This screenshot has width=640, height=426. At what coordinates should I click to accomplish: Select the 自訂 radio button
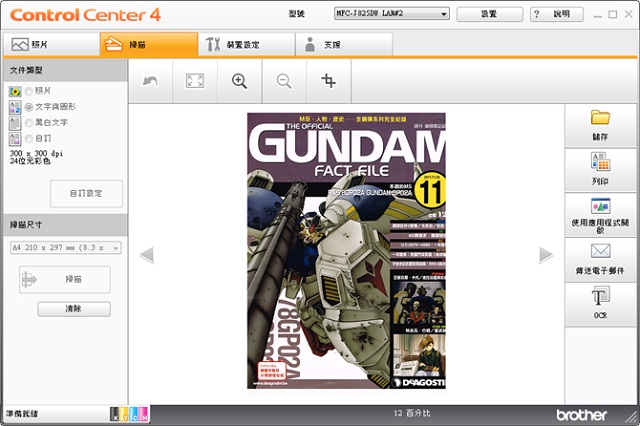(x=29, y=139)
